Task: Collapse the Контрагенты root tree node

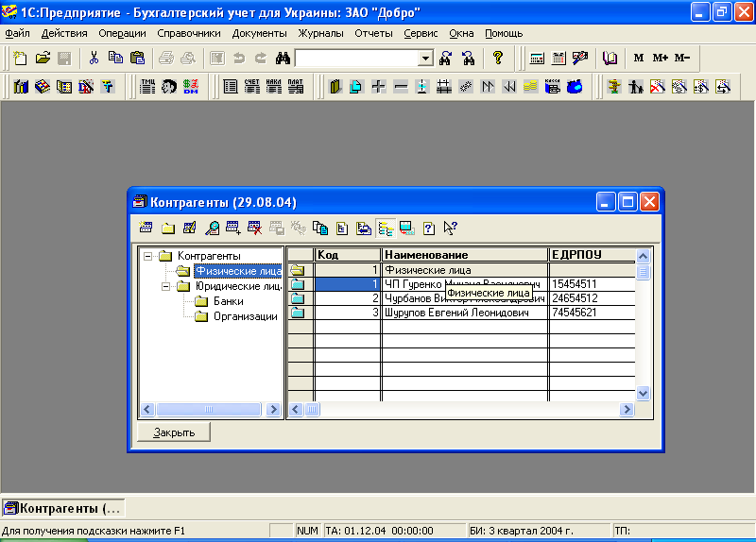Action: tap(148, 256)
